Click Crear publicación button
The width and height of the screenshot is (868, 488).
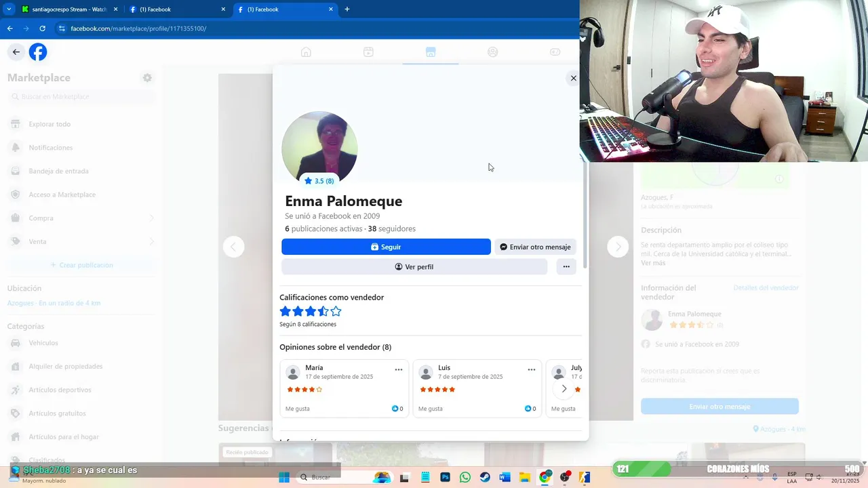coord(81,265)
